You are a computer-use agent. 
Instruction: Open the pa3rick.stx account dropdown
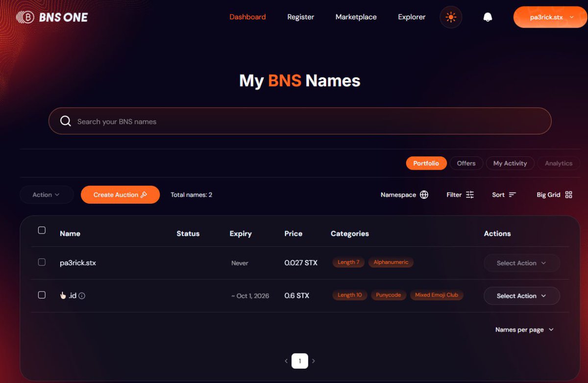(x=550, y=17)
